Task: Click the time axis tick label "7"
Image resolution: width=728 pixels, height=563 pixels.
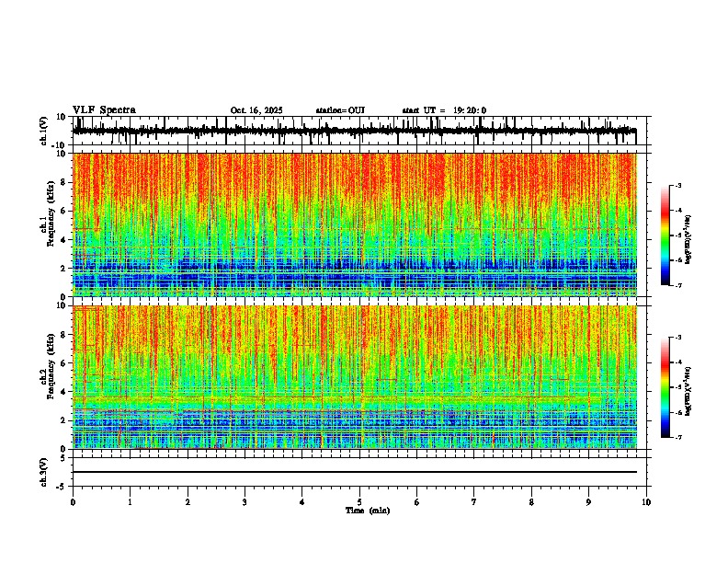Action: pos(474,502)
